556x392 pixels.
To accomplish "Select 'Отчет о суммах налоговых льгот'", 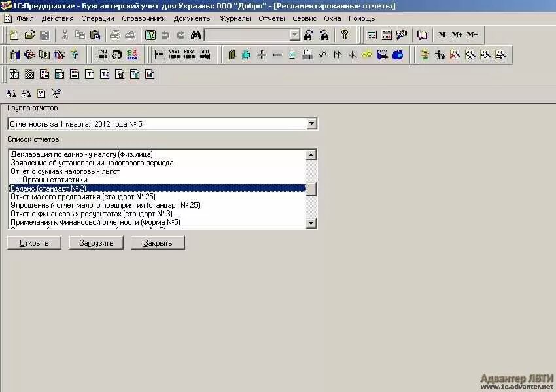I will [158, 171].
